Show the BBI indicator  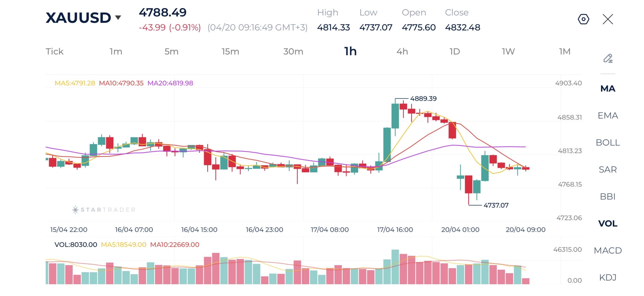[x=608, y=196]
